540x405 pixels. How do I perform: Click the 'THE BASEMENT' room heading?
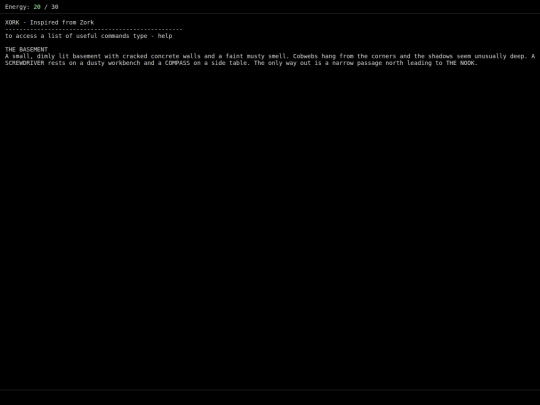tap(26, 49)
